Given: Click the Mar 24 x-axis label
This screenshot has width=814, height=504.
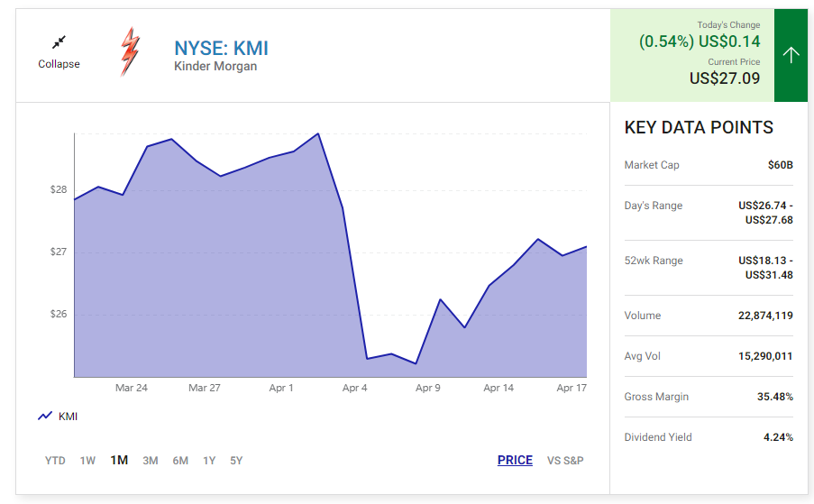Looking at the screenshot, I should coord(132,388).
